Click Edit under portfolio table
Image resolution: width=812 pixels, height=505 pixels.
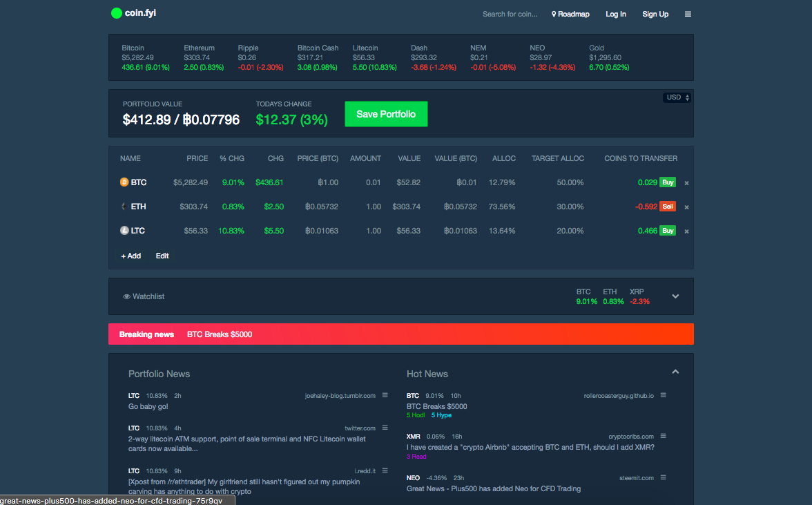coord(162,256)
